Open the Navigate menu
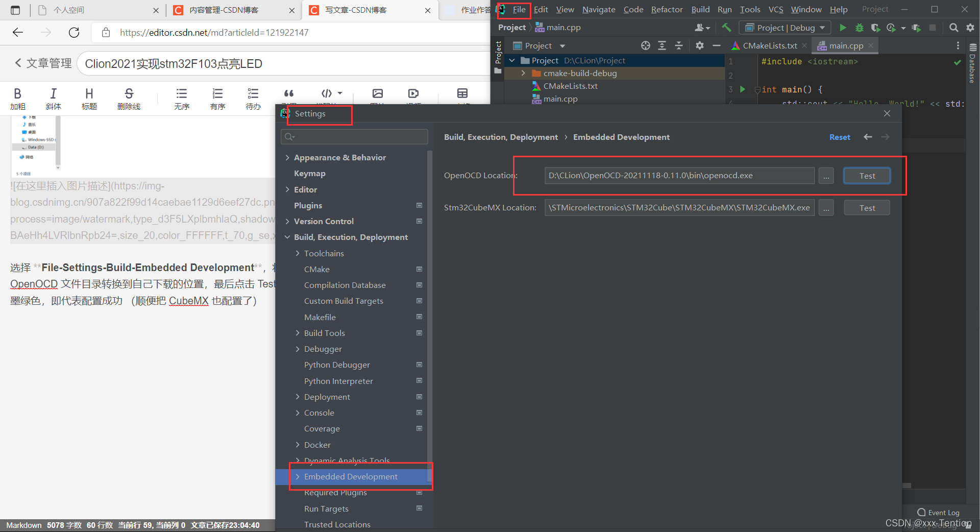 pyautogui.click(x=598, y=9)
